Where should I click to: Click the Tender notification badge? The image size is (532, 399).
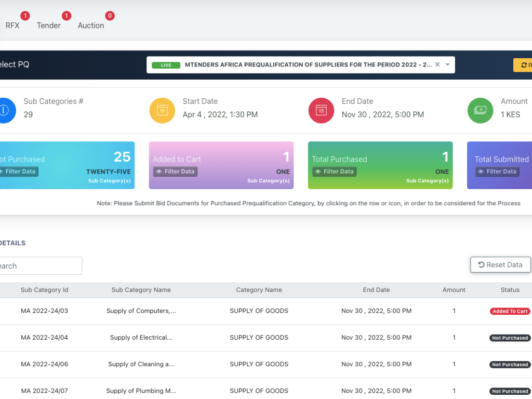(66, 16)
